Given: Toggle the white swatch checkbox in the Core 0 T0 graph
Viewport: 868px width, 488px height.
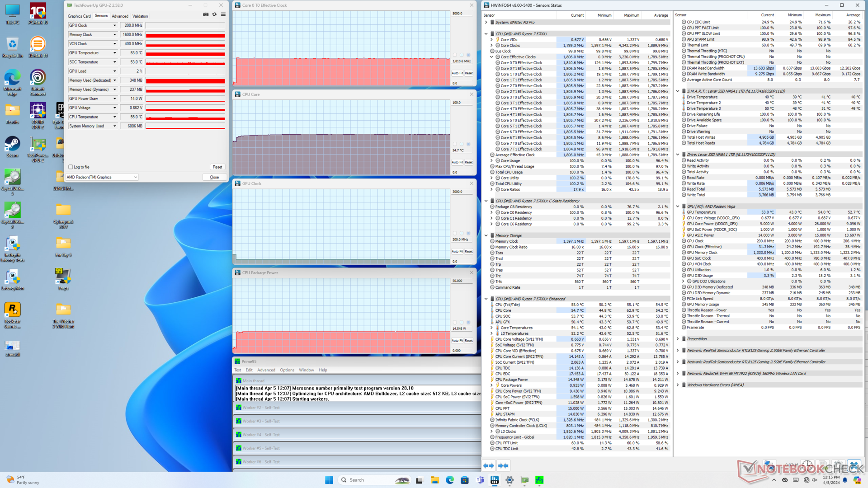Looking at the screenshot, I should point(455,55).
